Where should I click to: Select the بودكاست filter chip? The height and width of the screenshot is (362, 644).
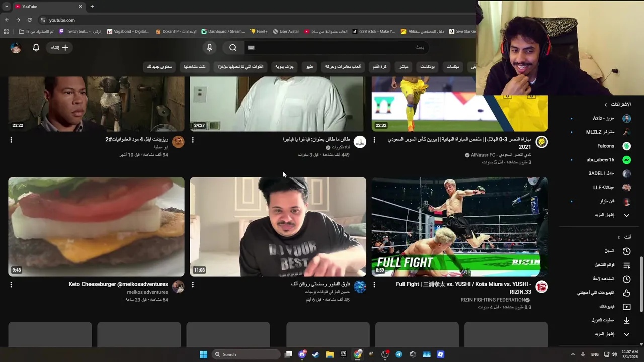(x=428, y=67)
